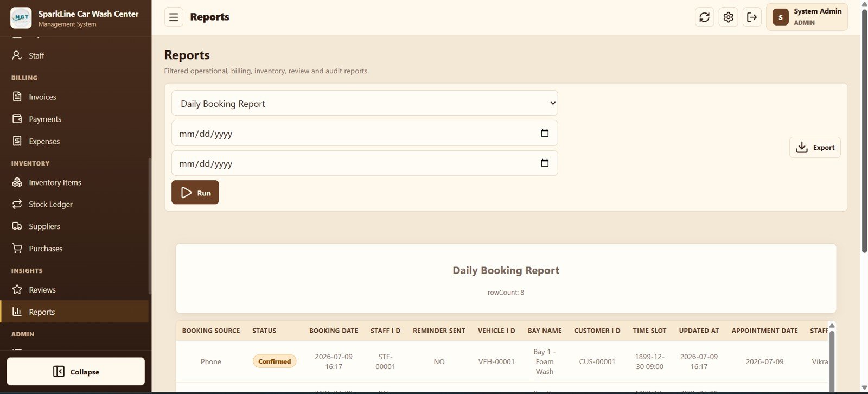Click the BOOKING SOURCE column header
Viewport: 868px width, 394px height.
(211, 331)
